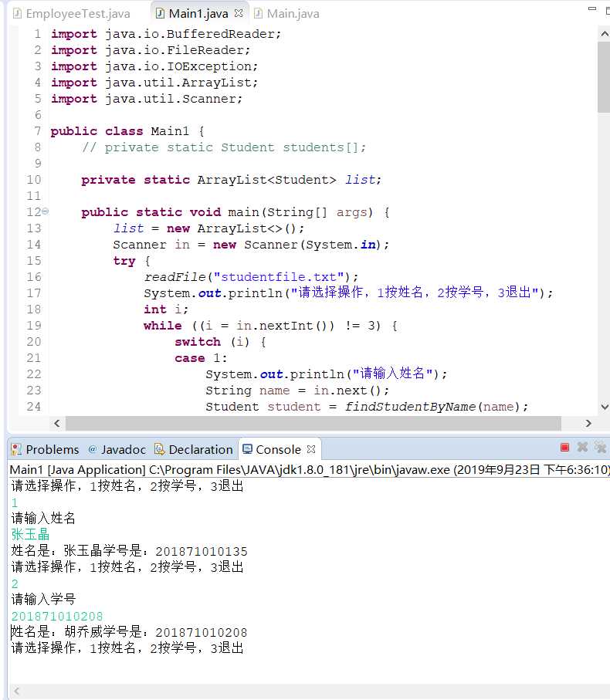Click the console launch path header text
This screenshot has width=610, height=700.
coord(310,470)
